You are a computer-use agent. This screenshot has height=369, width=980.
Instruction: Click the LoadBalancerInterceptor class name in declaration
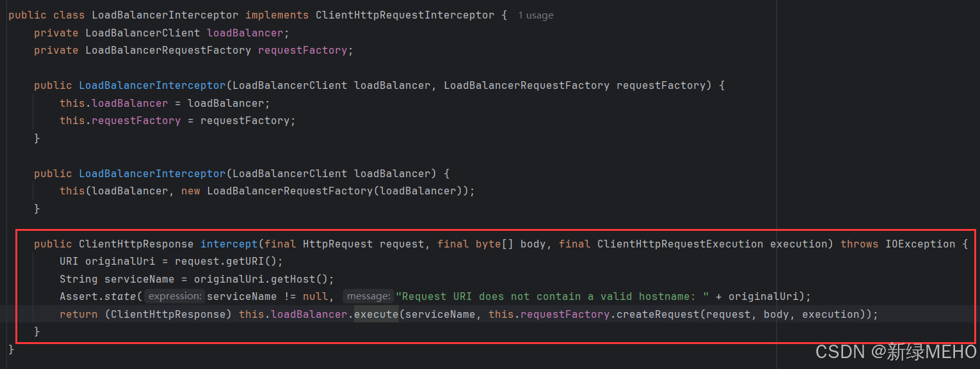click(x=165, y=15)
